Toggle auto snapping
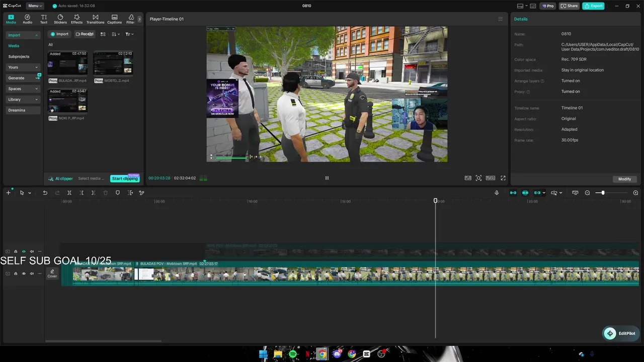This screenshot has width=644, height=362. coord(525,193)
